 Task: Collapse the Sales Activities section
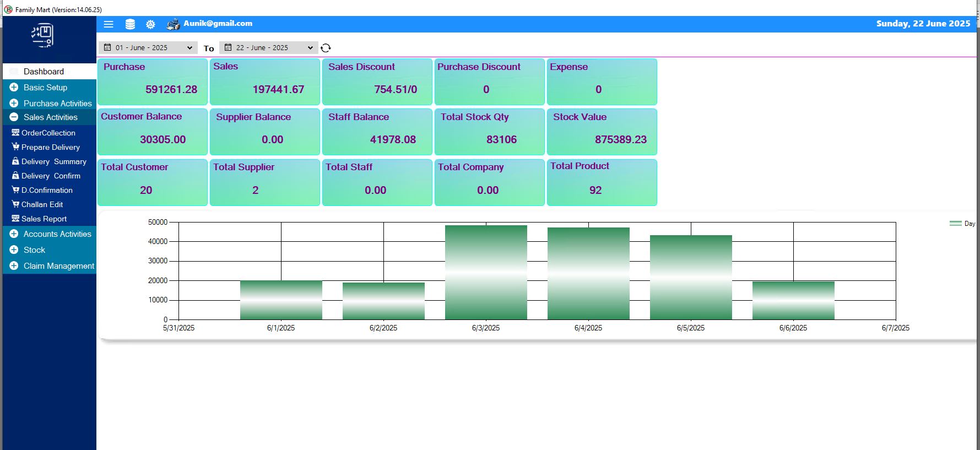click(14, 117)
